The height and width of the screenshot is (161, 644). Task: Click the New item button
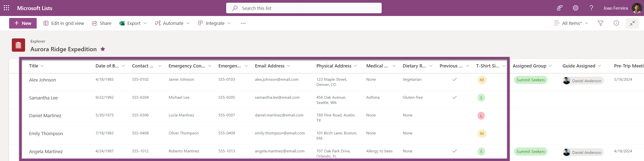tap(23, 23)
